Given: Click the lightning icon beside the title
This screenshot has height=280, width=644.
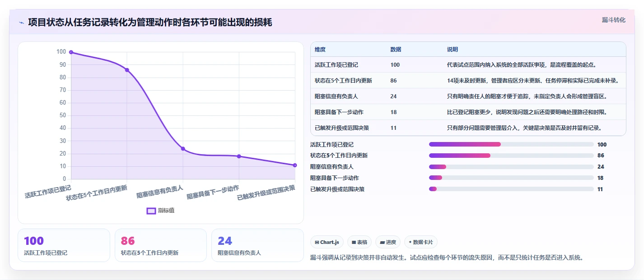Looking at the screenshot, I should pyautogui.click(x=22, y=23).
